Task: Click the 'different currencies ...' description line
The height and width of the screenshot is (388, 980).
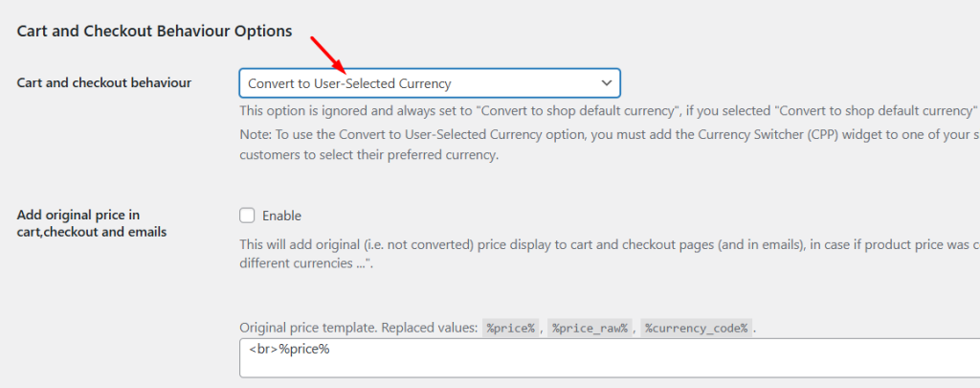Action: pyautogui.click(x=305, y=263)
